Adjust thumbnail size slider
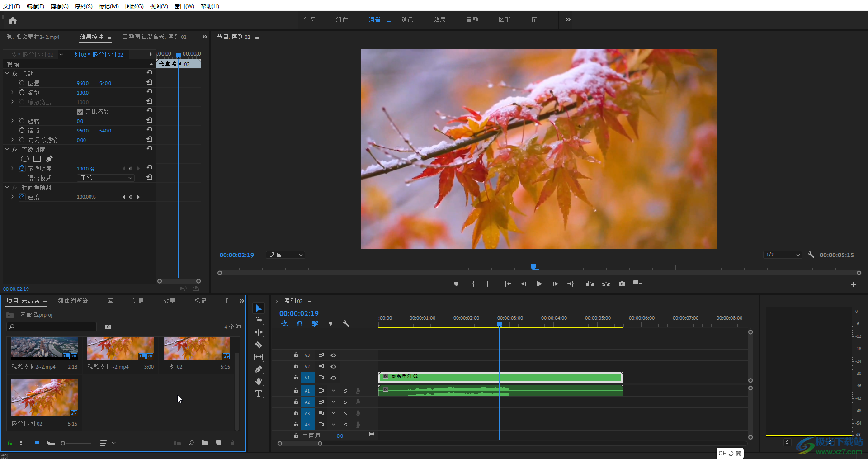The height and width of the screenshot is (459, 868). 63,443
